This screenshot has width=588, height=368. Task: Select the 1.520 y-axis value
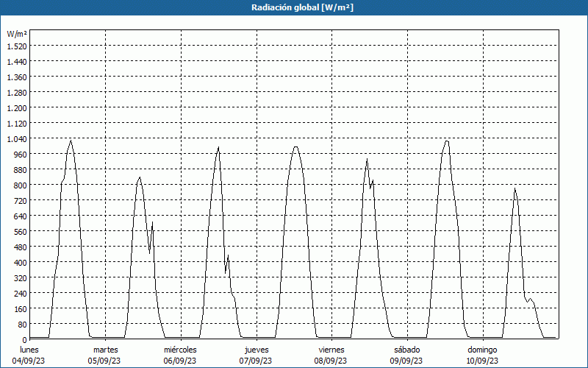(x=17, y=46)
